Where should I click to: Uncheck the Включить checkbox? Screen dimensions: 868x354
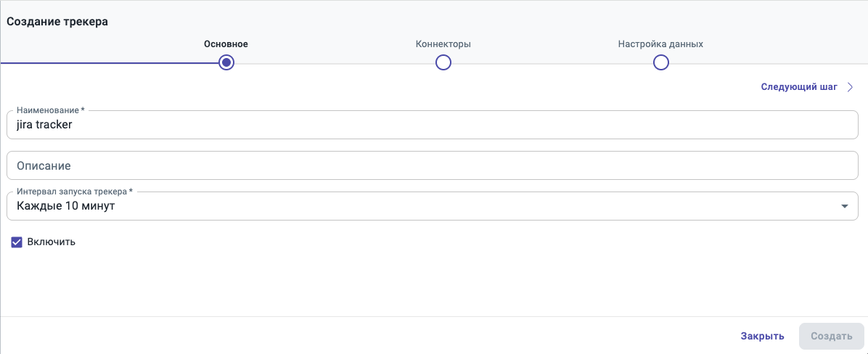(17, 242)
